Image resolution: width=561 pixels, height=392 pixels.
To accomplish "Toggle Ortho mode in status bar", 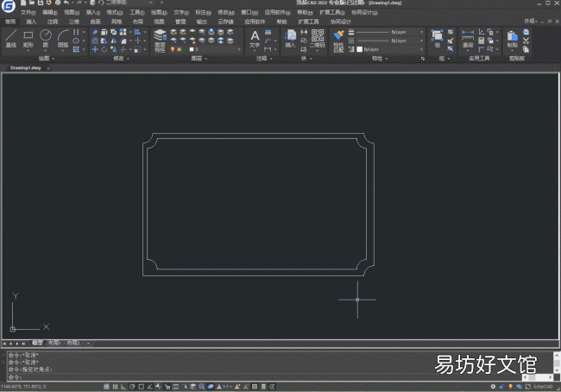I will tap(123, 387).
